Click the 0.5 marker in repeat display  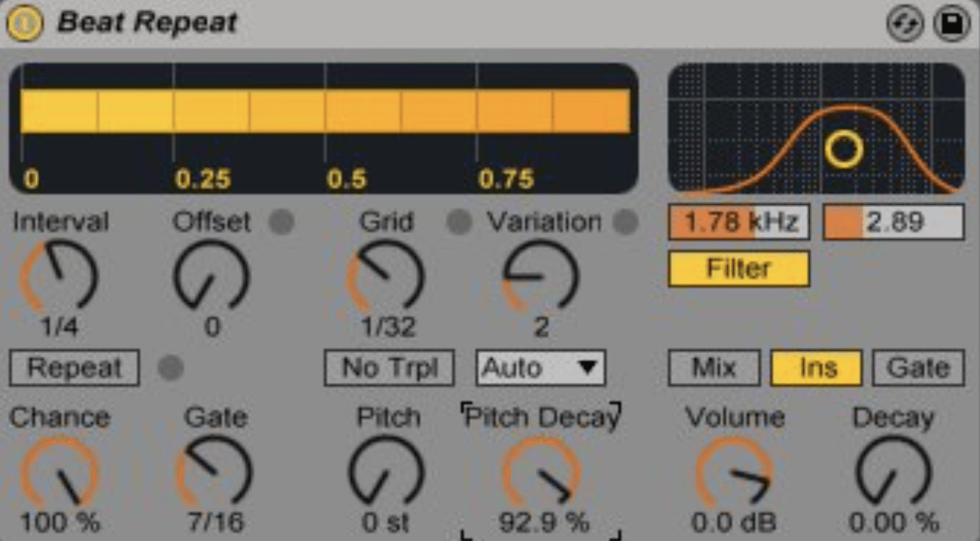pyautogui.click(x=346, y=179)
